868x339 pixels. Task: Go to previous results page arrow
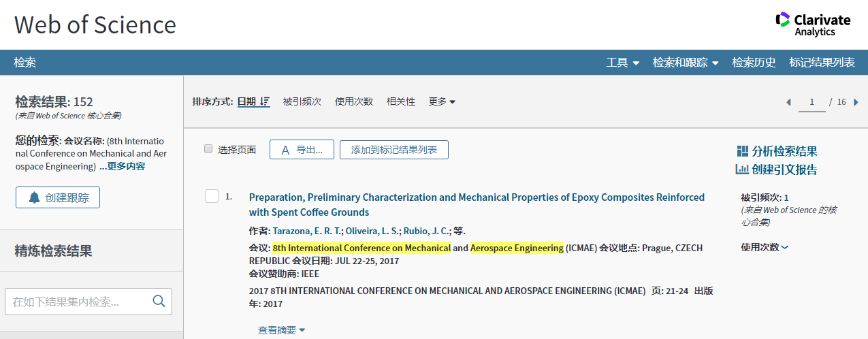coord(788,102)
